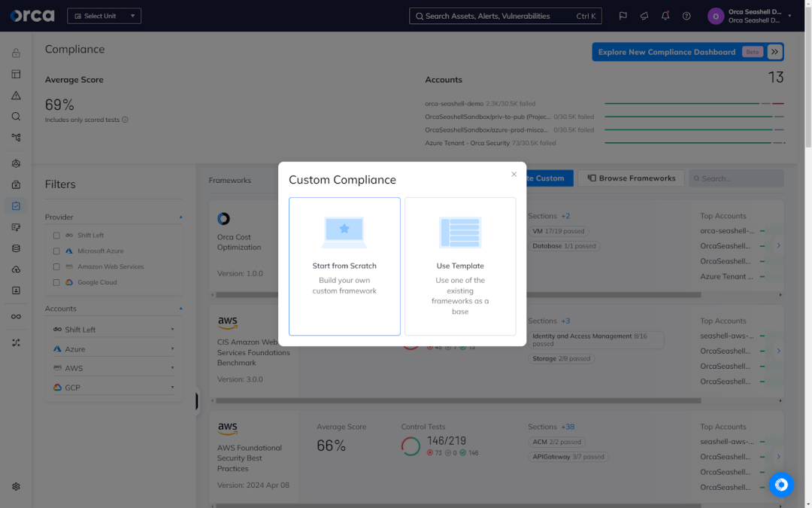Open the code shift-left icon in sidebar
Screen dimensions: 812x508
pyautogui.click(x=16, y=227)
